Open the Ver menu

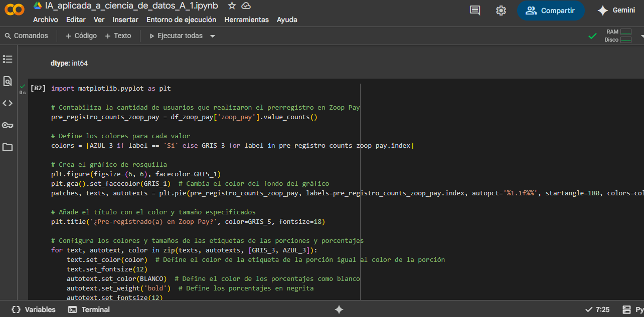pos(99,20)
